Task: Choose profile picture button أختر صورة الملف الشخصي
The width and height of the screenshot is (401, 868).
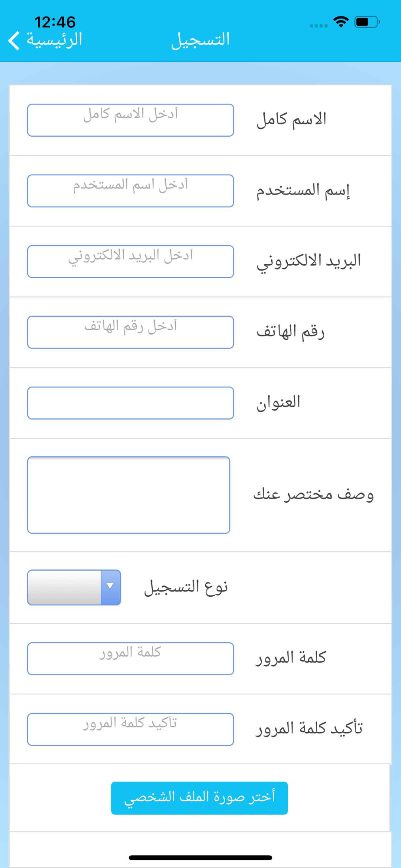Action: [x=200, y=798]
